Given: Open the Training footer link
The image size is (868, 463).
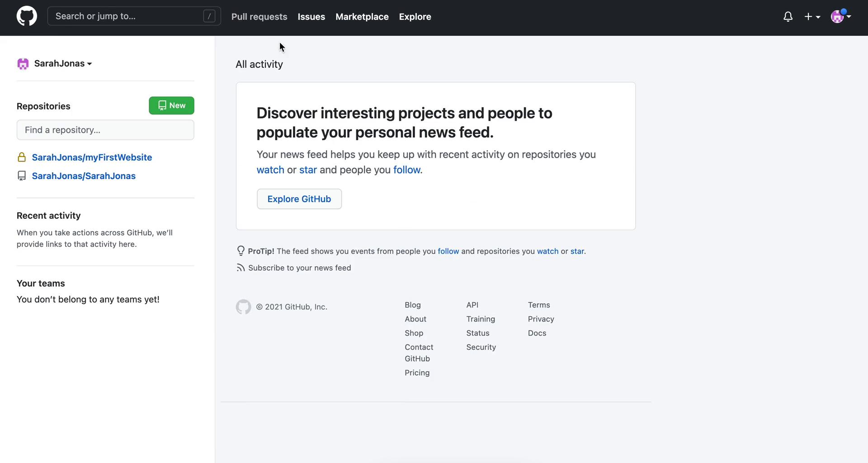Looking at the screenshot, I should [481, 319].
